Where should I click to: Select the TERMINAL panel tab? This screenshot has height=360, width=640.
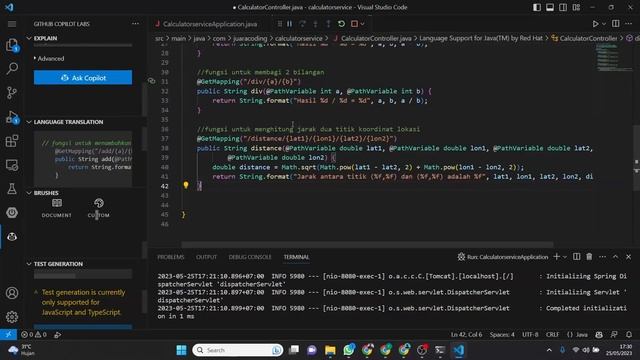[296, 257]
